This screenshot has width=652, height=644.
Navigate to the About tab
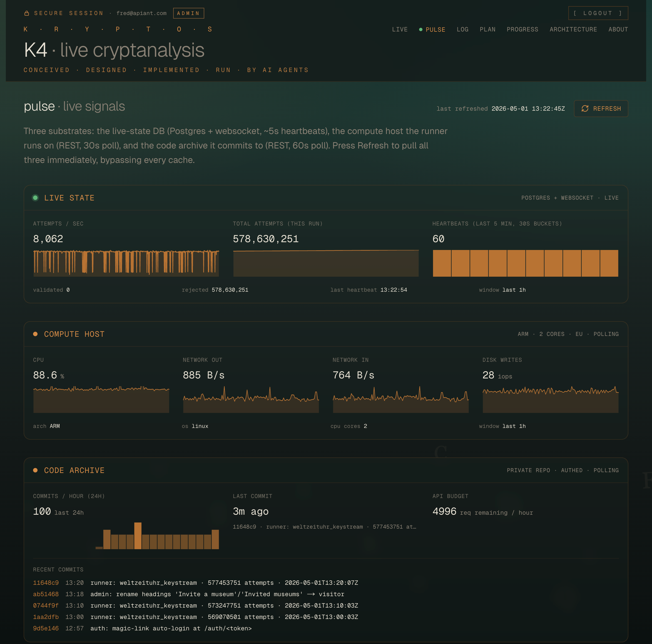[618, 29]
